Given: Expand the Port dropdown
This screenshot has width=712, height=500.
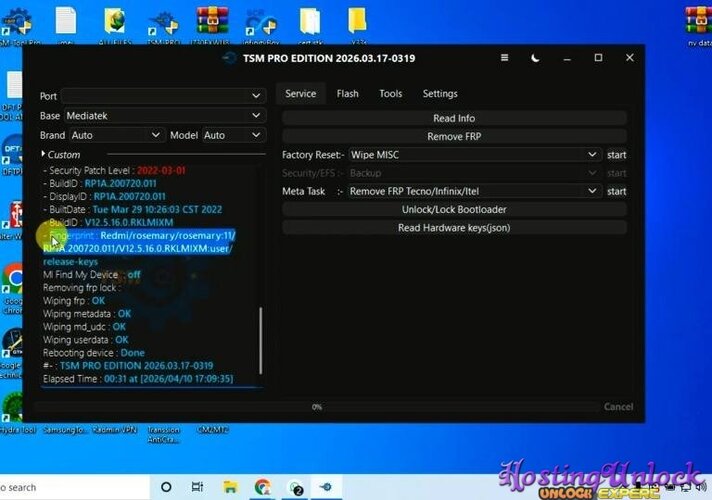Looking at the screenshot, I should click(x=163, y=96).
